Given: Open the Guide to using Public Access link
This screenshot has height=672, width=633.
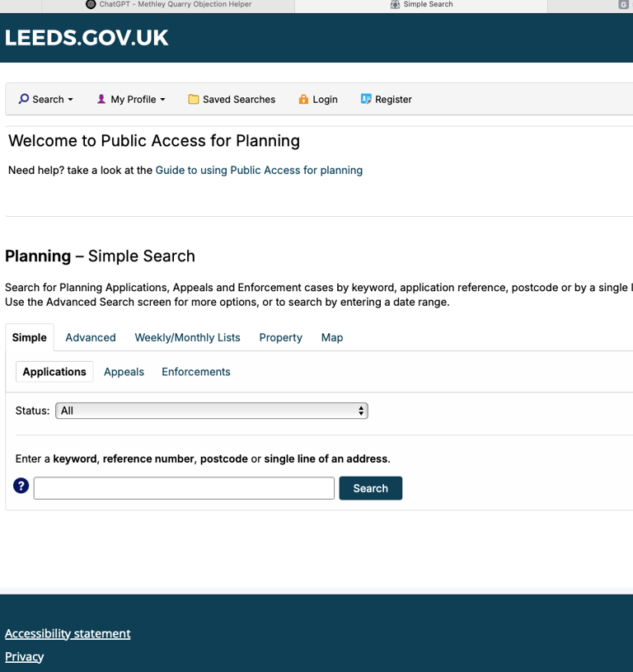Looking at the screenshot, I should (x=259, y=170).
